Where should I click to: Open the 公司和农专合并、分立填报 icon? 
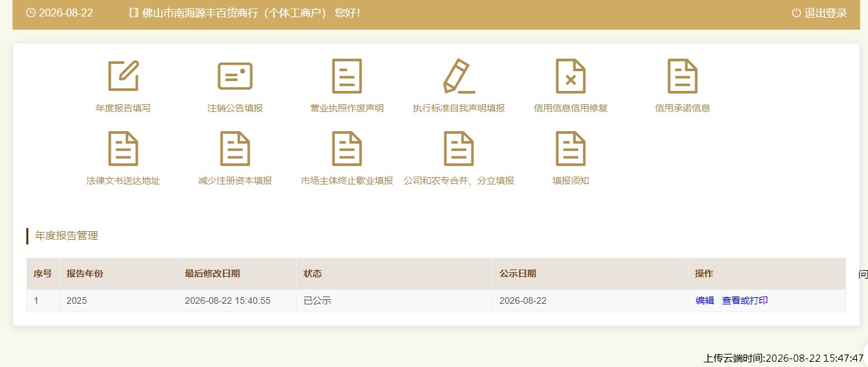(x=459, y=148)
